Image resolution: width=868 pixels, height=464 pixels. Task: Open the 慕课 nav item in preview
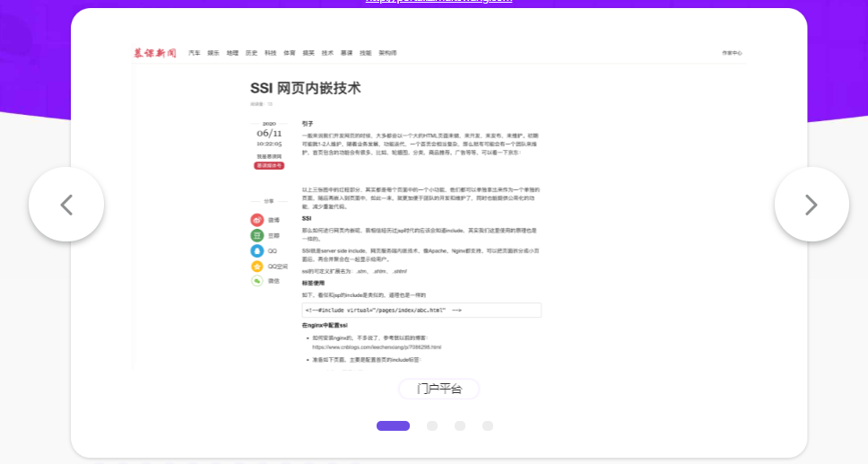click(346, 53)
